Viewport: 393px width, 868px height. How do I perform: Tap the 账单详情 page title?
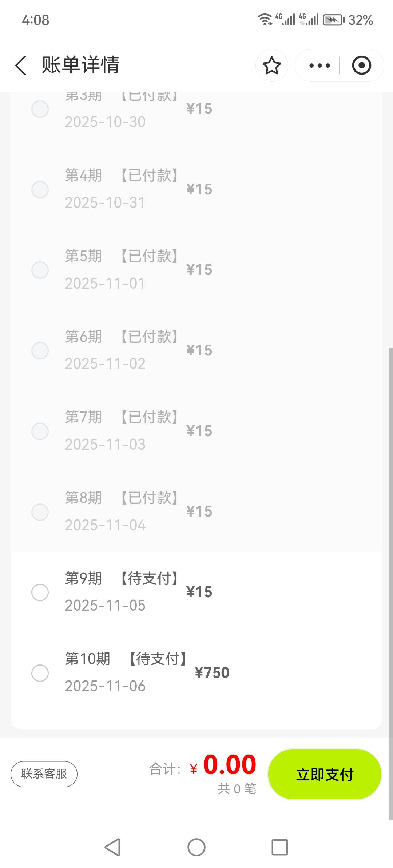pos(81,65)
